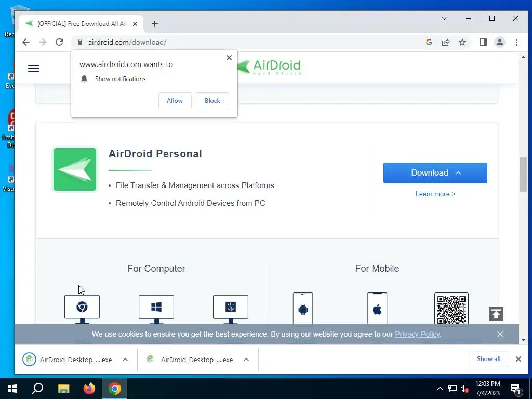This screenshot has width=532, height=399.
Task: Show all downloads
Action: pyautogui.click(x=488, y=359)
